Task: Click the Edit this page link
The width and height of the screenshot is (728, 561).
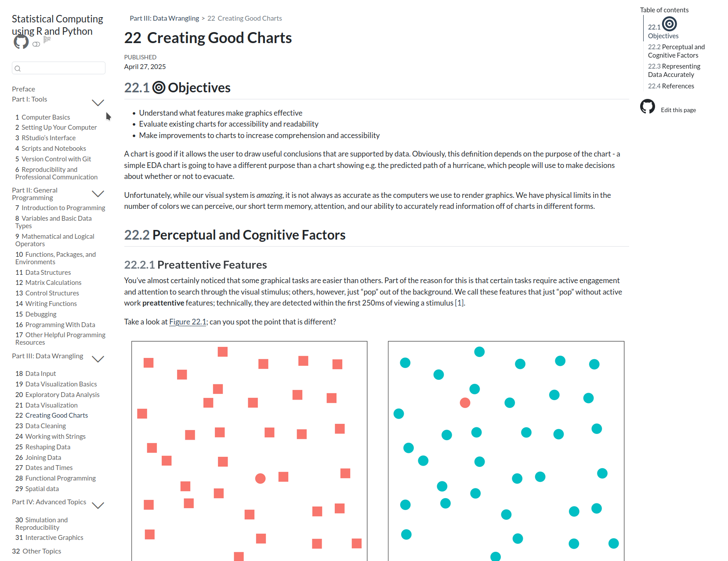Action: [678, 110]
